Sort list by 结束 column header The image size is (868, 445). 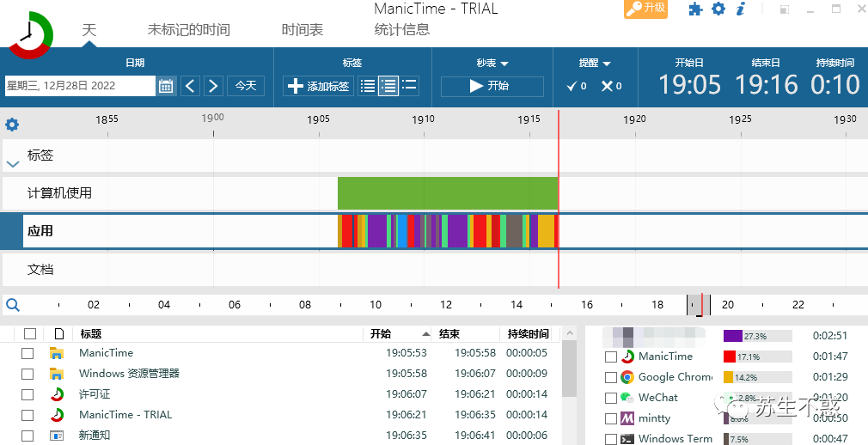coord(449,333)
